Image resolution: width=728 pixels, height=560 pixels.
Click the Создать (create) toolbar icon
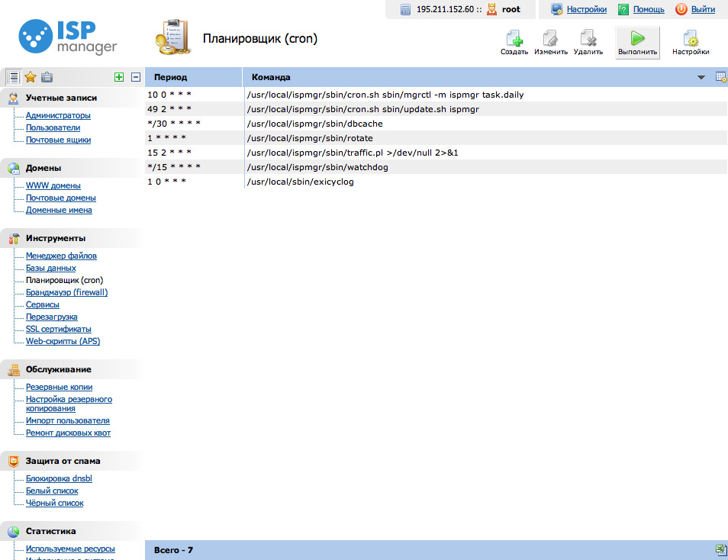click(514, 42)
